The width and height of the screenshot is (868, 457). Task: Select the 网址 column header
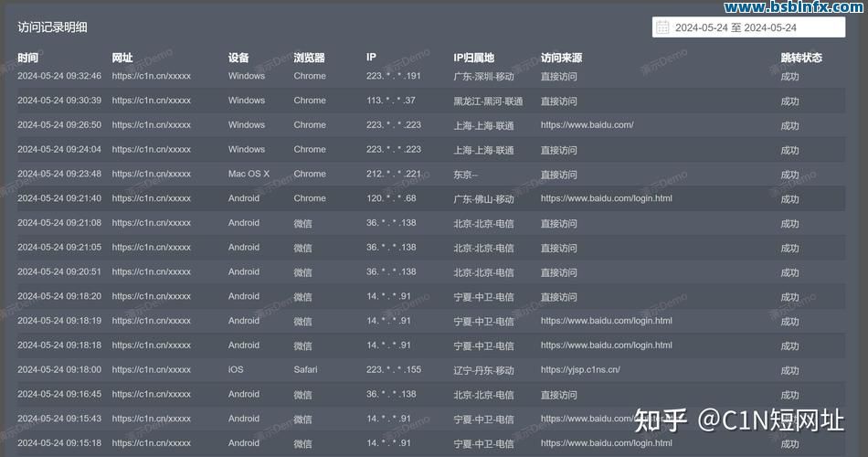[x=122, y=58]
